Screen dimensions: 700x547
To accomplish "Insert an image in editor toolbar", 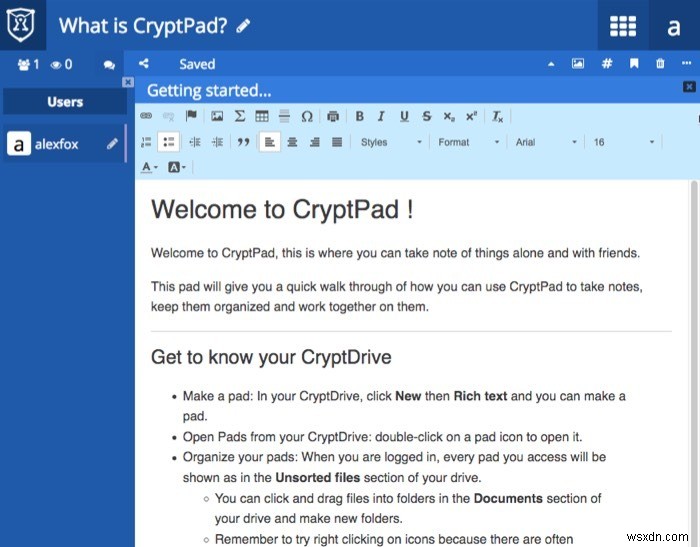I will pos(217,116).
